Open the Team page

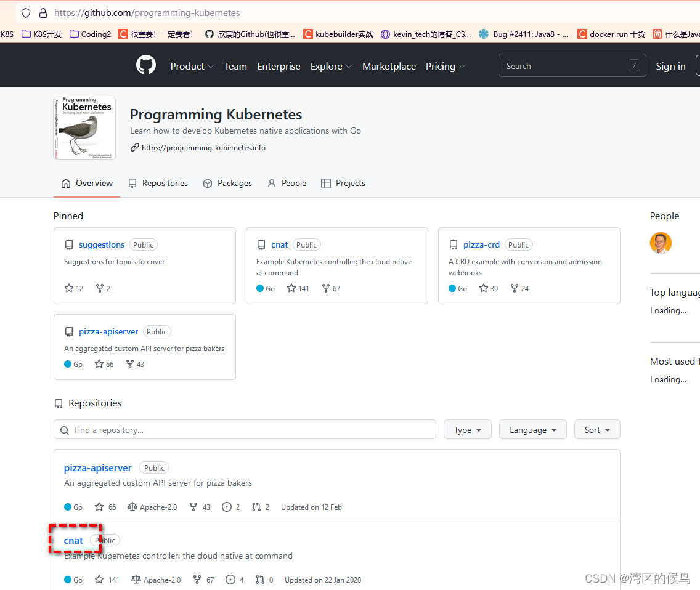[x=235, y=66]
